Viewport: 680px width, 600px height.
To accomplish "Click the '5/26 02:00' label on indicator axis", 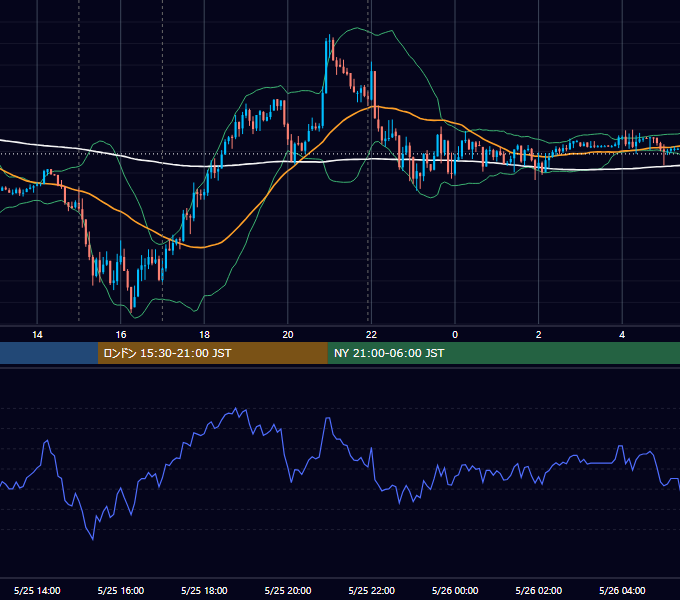I will coord(539,590).
